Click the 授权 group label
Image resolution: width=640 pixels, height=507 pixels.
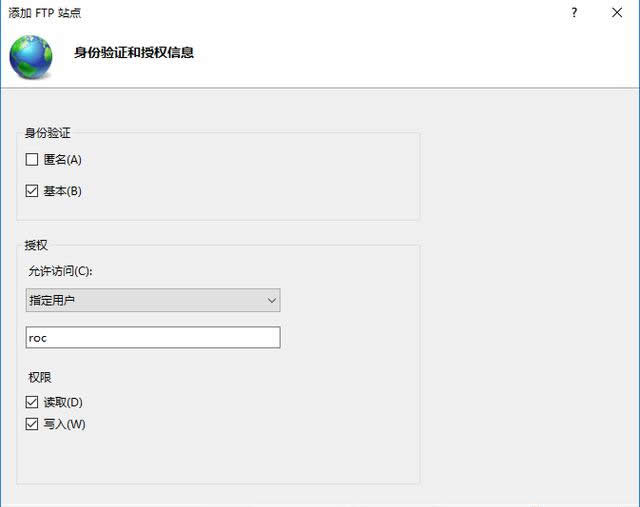click(x=36, y=245)
